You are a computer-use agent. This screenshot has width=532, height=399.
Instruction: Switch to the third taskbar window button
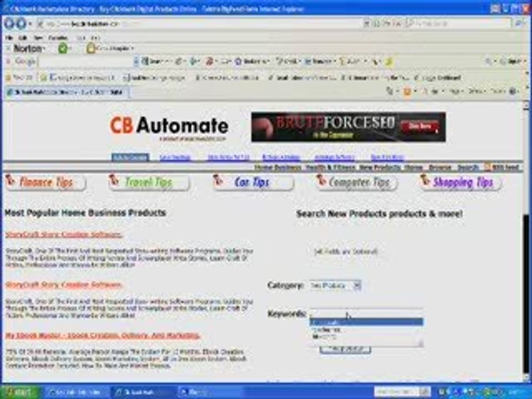click(x=209, y=392)
